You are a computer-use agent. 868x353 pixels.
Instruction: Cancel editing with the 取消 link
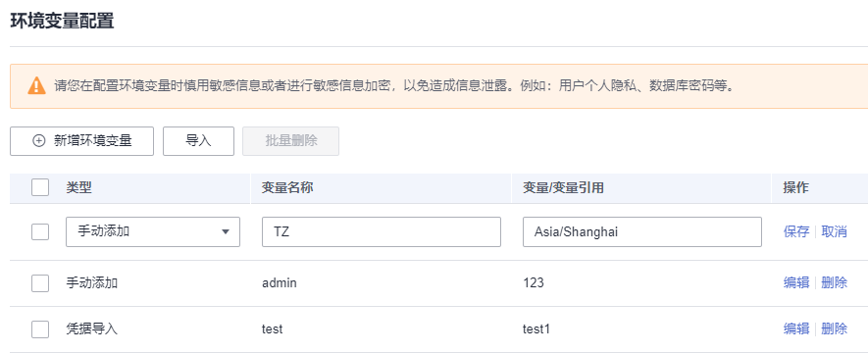coord(835,231)
